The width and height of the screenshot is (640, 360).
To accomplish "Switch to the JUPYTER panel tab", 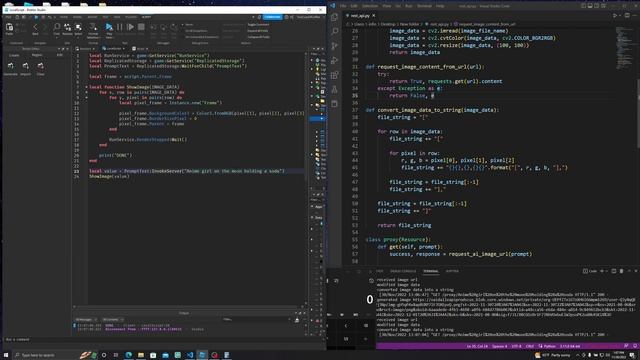I will point(452,271).
